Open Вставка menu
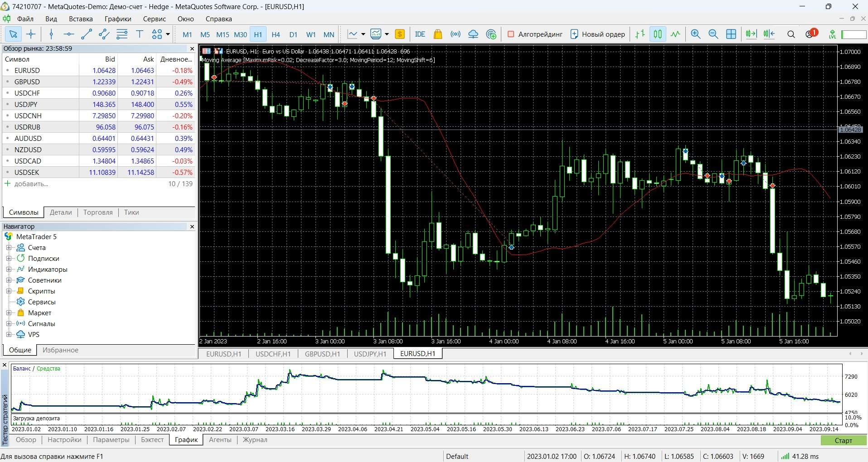 pos(81,19)
